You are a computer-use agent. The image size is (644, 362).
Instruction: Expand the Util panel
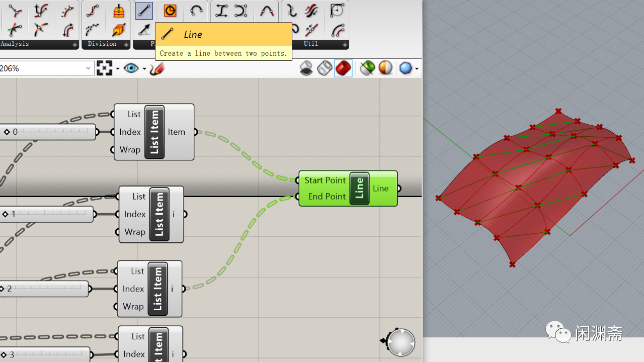coord(345,44)
